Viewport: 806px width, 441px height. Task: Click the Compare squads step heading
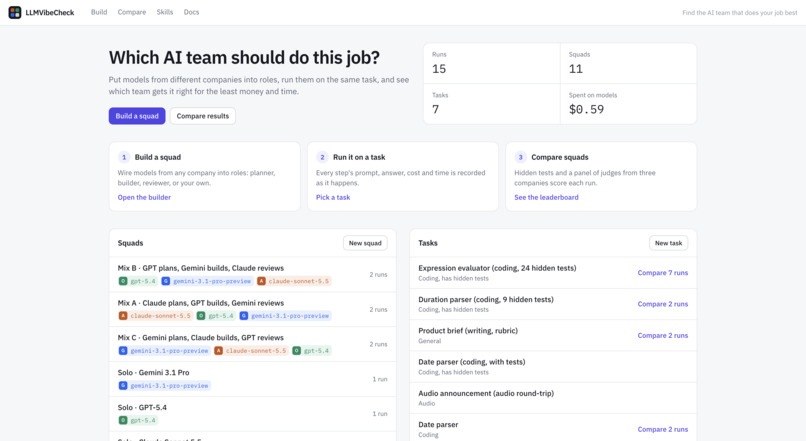pyautogui.click(x=560, y=157)
